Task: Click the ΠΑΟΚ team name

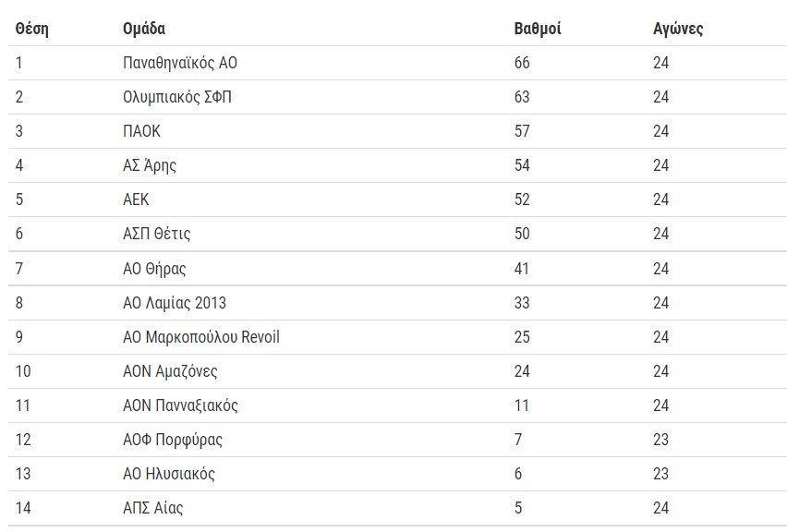Action: click(x=141, y=131)
